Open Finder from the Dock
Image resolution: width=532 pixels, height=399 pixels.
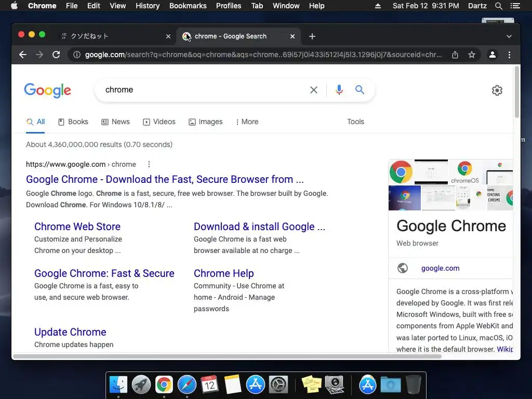pyautogui.click(x=118, y=384)
